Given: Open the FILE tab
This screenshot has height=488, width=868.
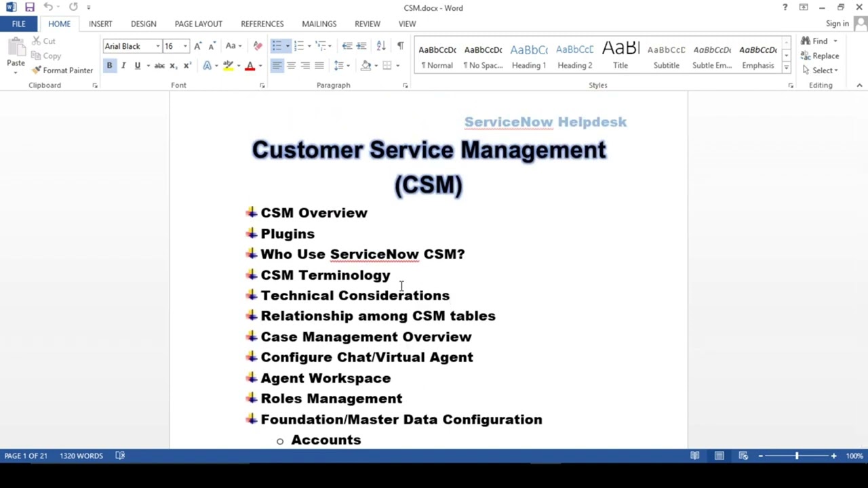Looking at the screenshot, I should tap(18, 24).
